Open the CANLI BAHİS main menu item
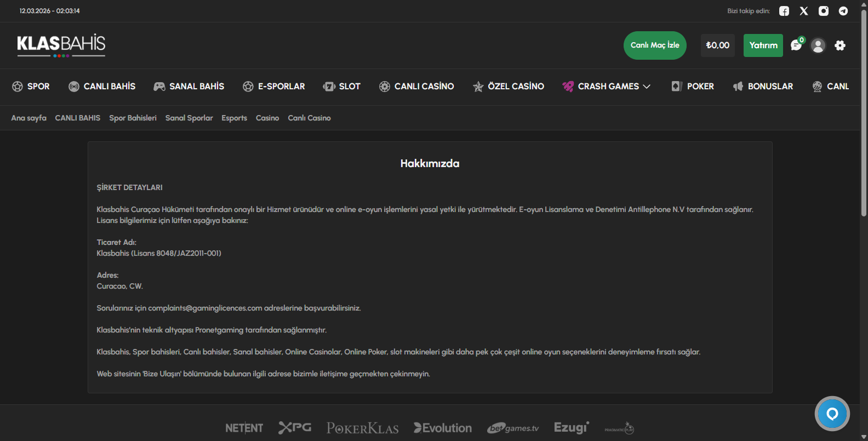The width and height of the screenshot is (868, 441). (x=102, y=87)
